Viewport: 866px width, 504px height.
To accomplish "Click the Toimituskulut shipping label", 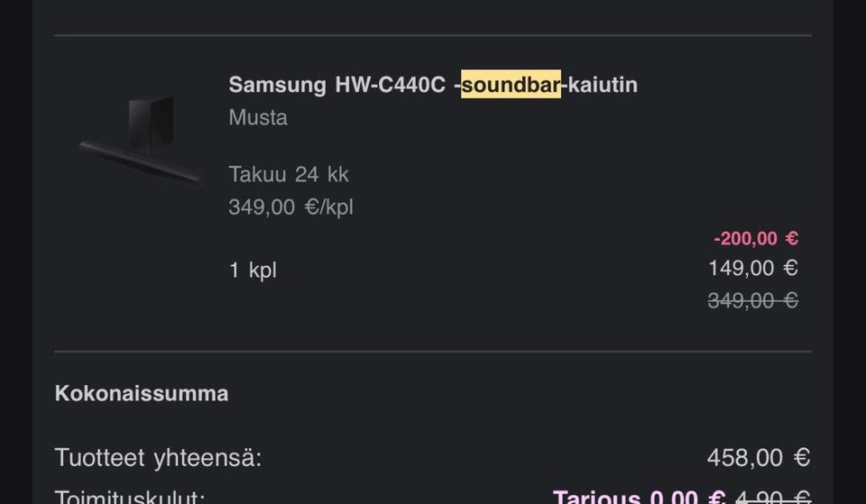I will [130, 496].
